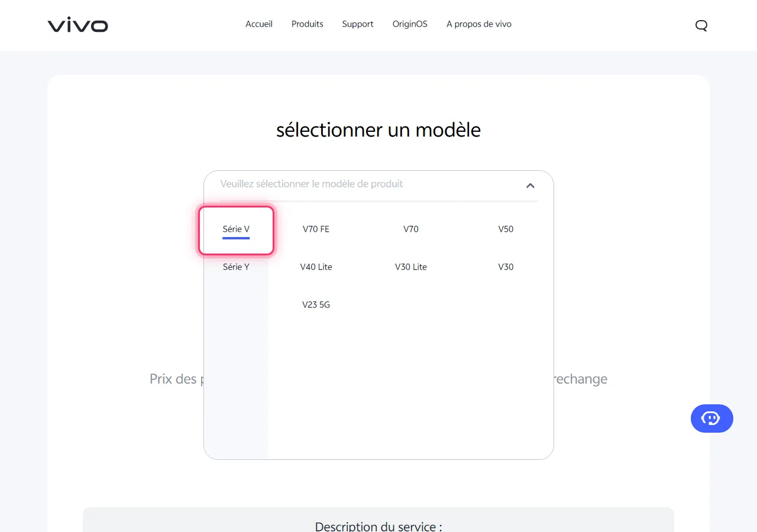Open the search icon in header

(701, 25)
